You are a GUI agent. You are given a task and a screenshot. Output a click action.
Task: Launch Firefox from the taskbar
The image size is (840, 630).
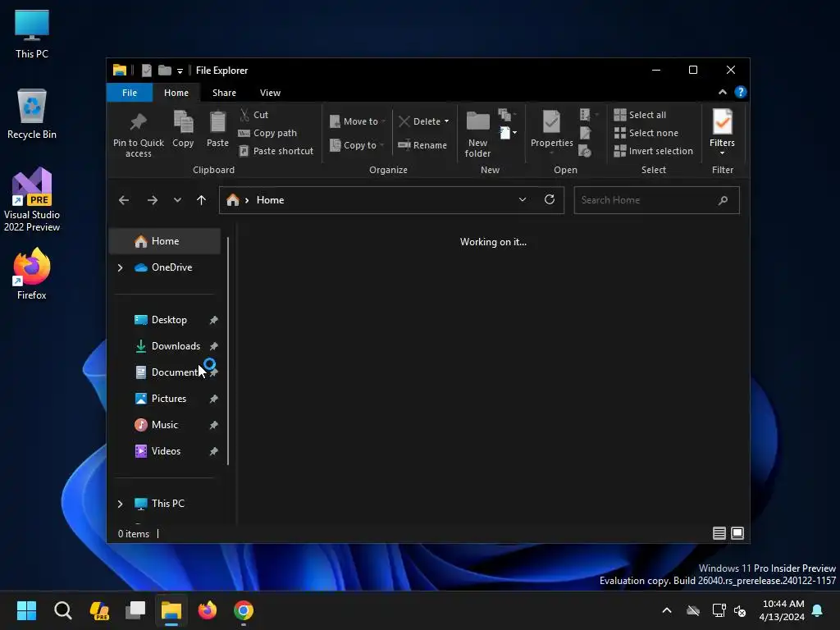(x=208, y=610)
